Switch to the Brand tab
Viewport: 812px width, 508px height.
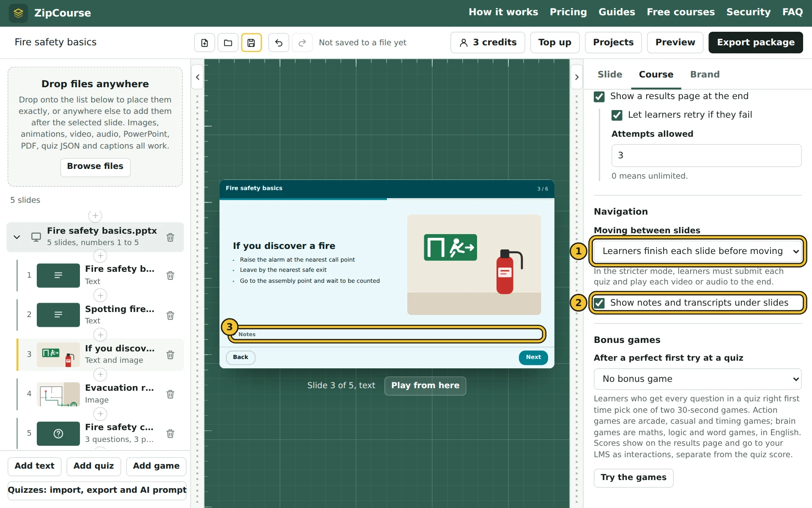(705, 75)
